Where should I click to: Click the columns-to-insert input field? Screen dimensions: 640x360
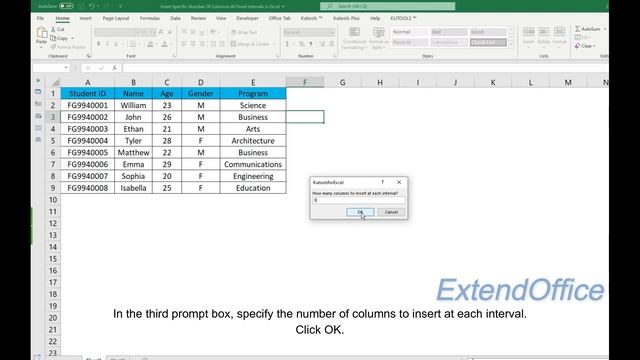tap(359, 200)
